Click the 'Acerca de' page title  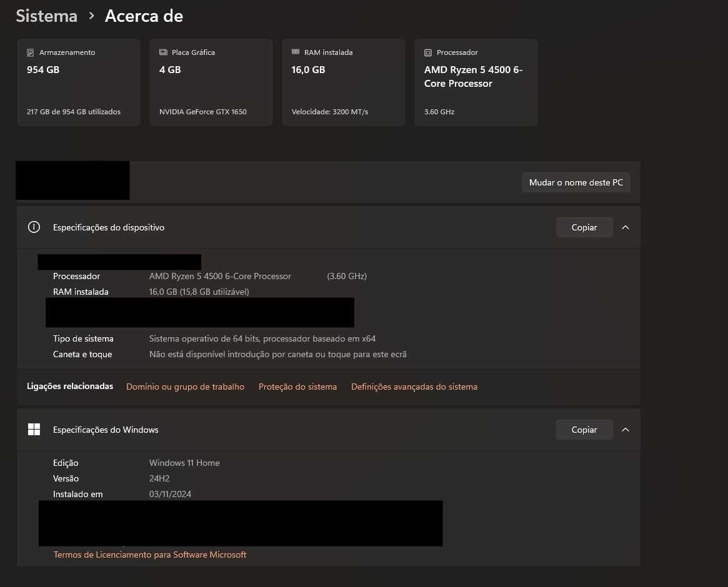tap(144, 16)
